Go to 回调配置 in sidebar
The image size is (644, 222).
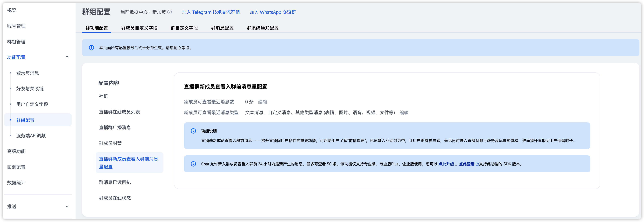pyautogui.click(x=16, y=167)
